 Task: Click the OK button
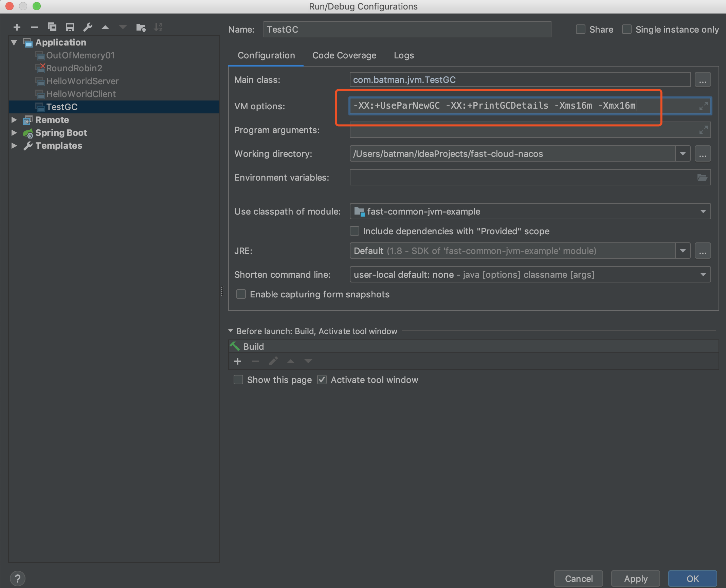(692, 578)
